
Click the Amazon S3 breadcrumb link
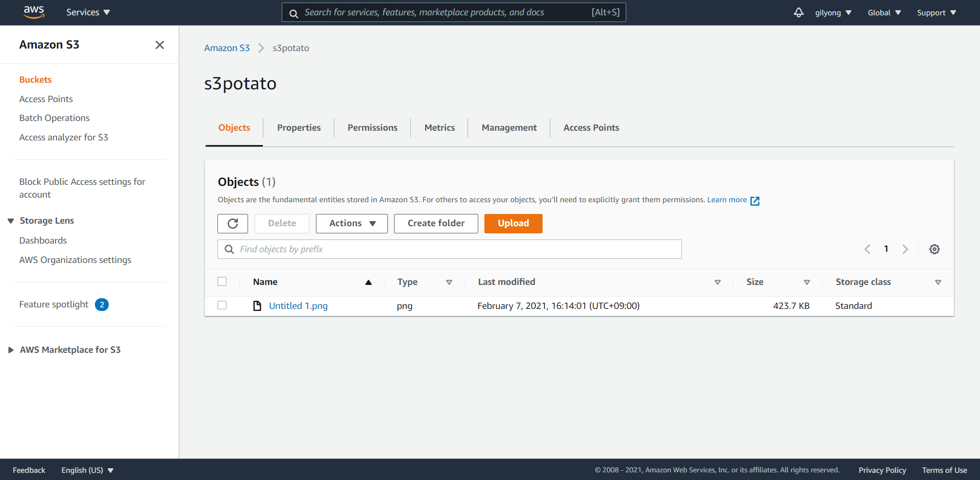coord(227,48)
